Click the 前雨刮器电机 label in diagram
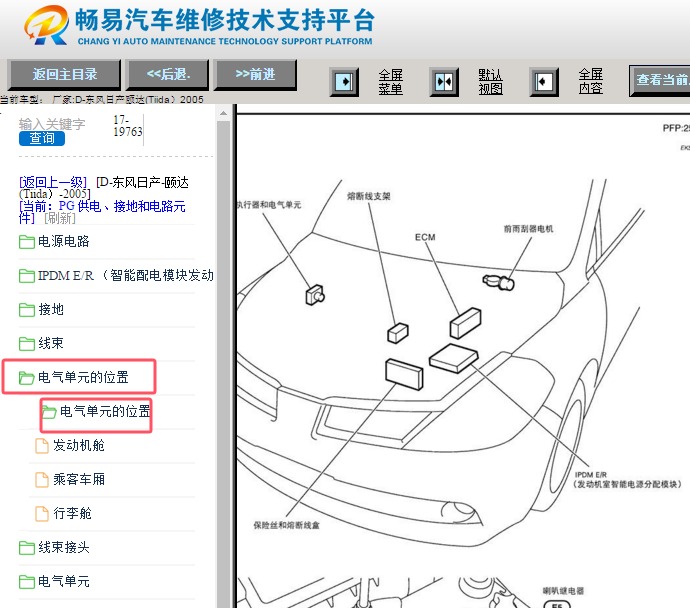 528,229
